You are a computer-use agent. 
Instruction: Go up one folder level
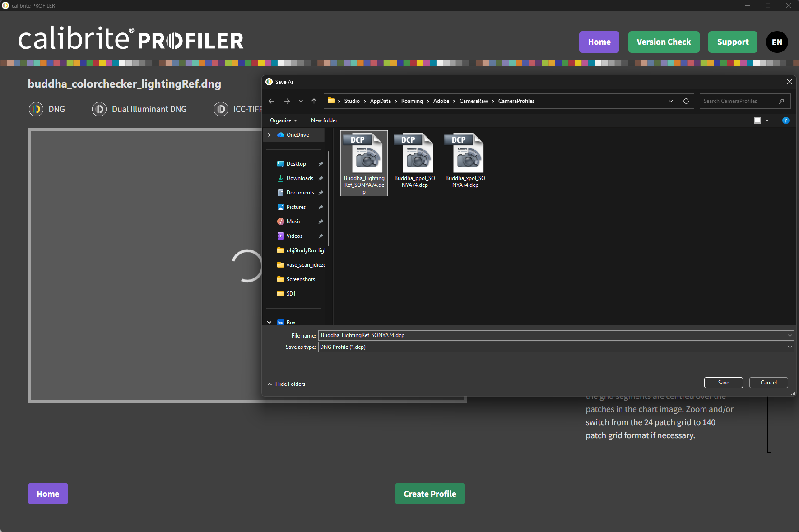pos(314,101)
